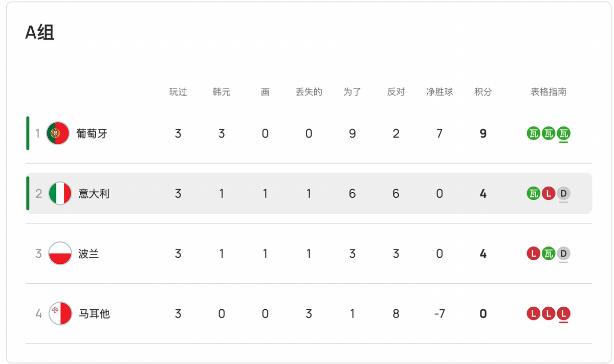Screen dimensions: 614x364
Task: Select Italy's green win form badge
Action: coord(534,194)
